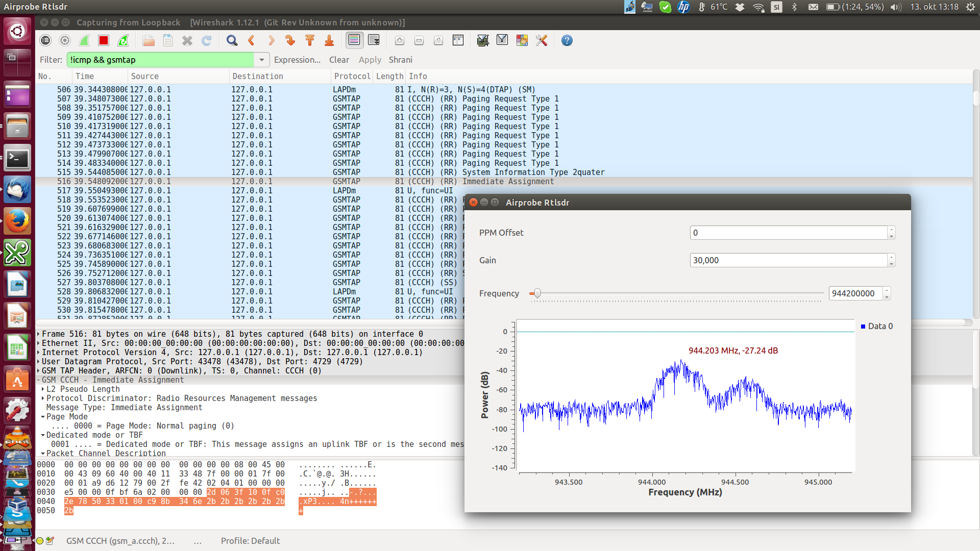
Task: Click the Gain value field
Action: (x=788, y=260)
